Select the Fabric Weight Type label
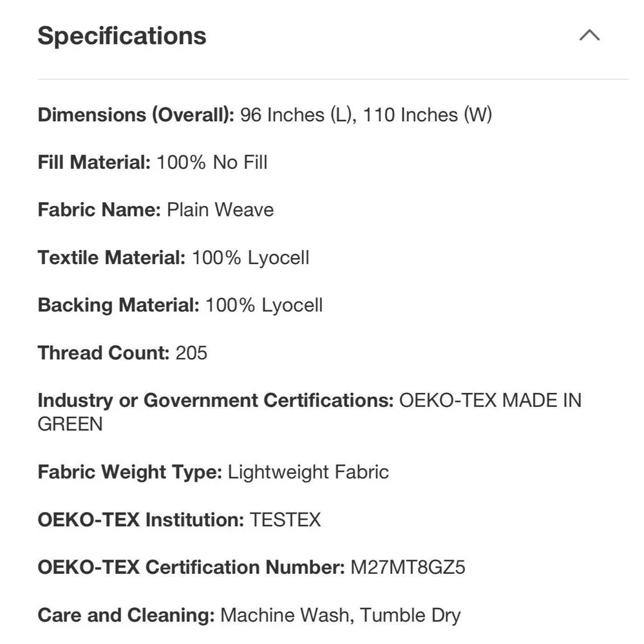644x644 pixels. pyautogui.click(x=130, y=472)
